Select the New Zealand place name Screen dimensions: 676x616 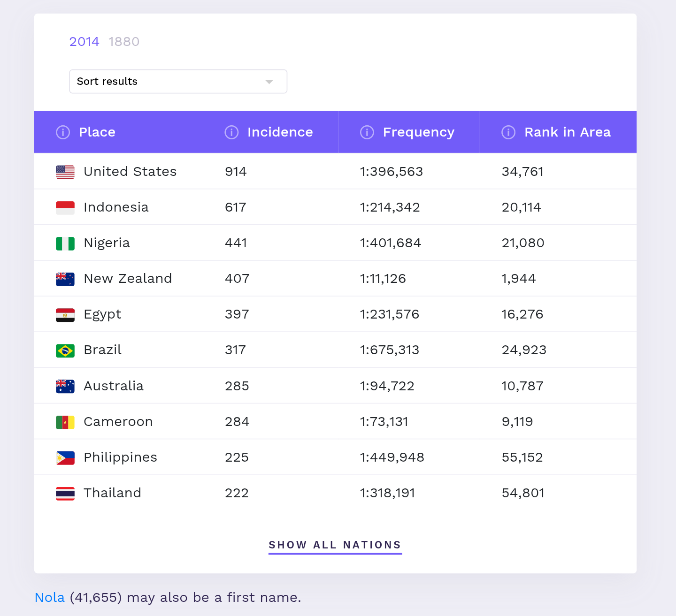pyautogui.click(x=128, y=279)
